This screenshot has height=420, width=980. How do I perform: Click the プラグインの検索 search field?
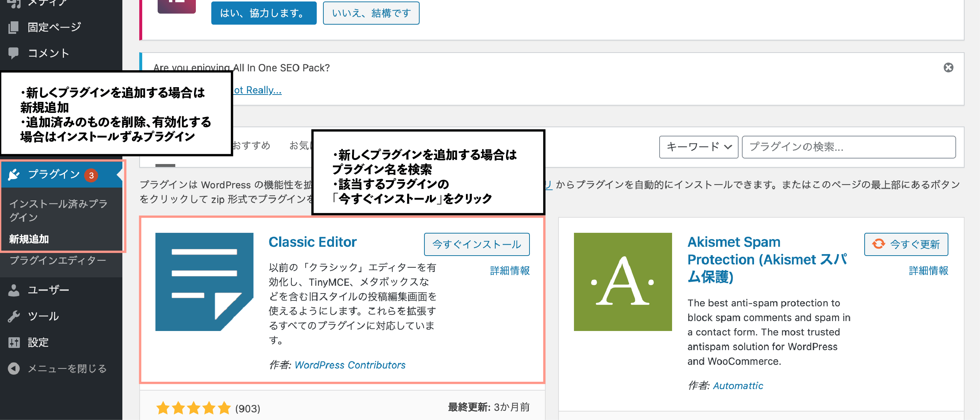pos(848,147)
